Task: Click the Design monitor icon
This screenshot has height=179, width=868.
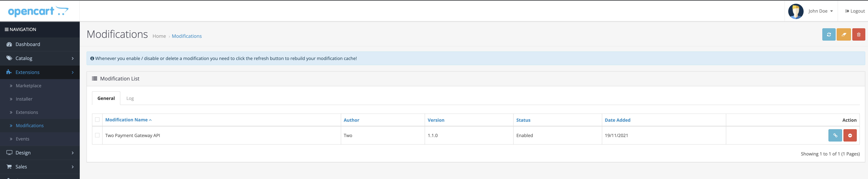Action: tap(9, 152)
